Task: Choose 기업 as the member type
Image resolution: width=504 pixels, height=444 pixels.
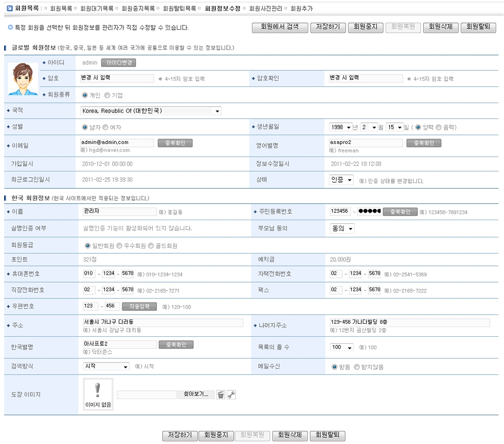Action: pos(107,96)
